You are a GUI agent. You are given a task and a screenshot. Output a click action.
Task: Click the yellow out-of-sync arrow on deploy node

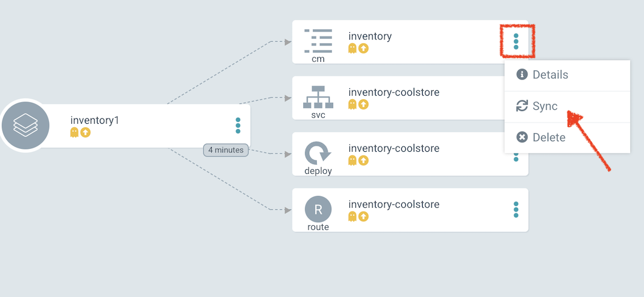coord(364,160)
